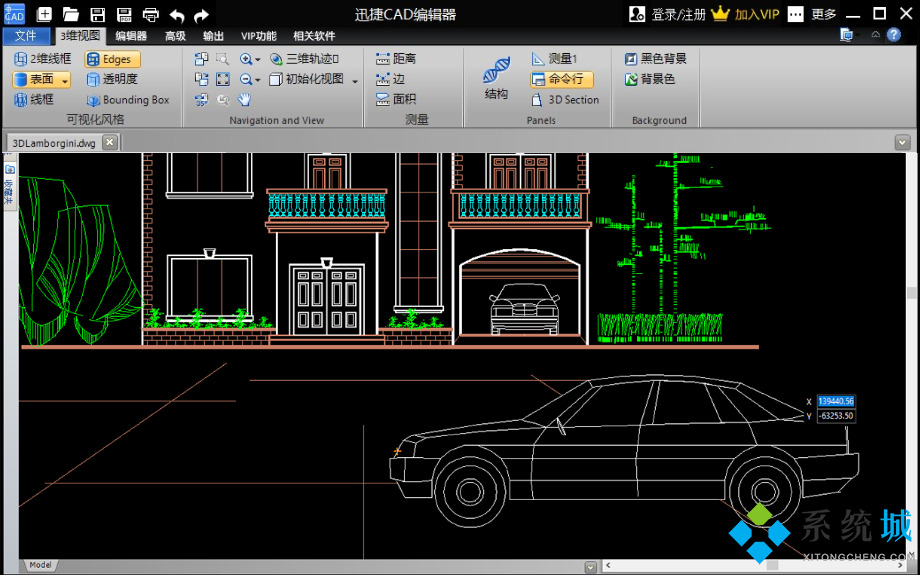Click the Open folder icon

point(71,14)
